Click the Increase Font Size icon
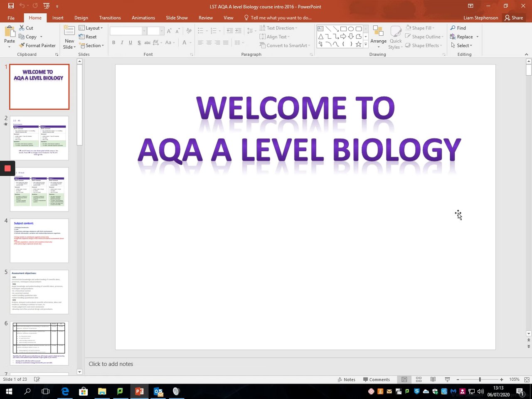The image size is (532, 399). click(170, 31)
